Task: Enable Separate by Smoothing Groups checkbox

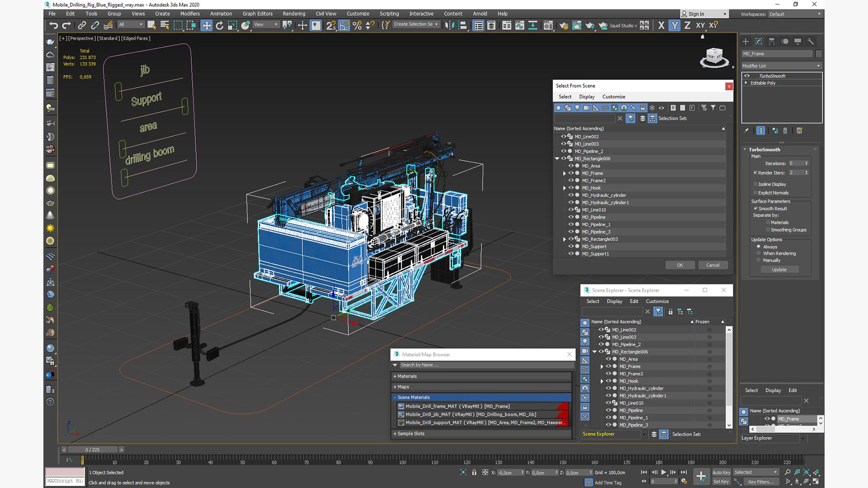Action: click(x=768, y=230)
